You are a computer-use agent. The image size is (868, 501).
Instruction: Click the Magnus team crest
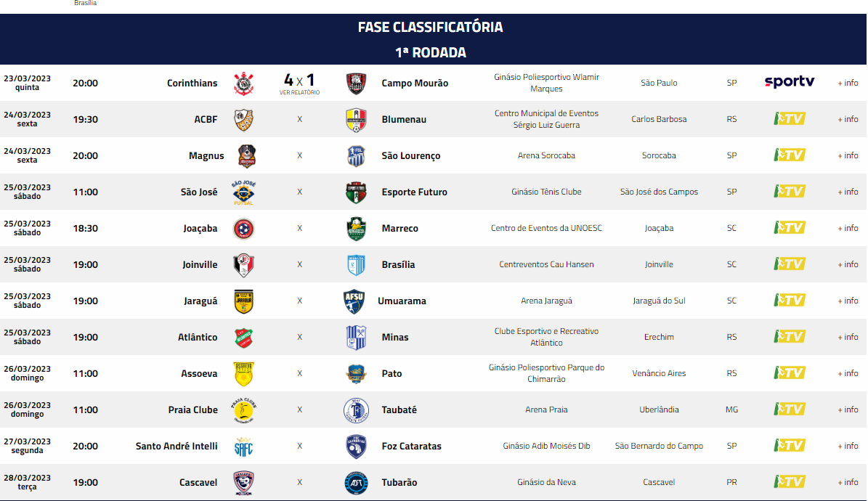(246, 156)
